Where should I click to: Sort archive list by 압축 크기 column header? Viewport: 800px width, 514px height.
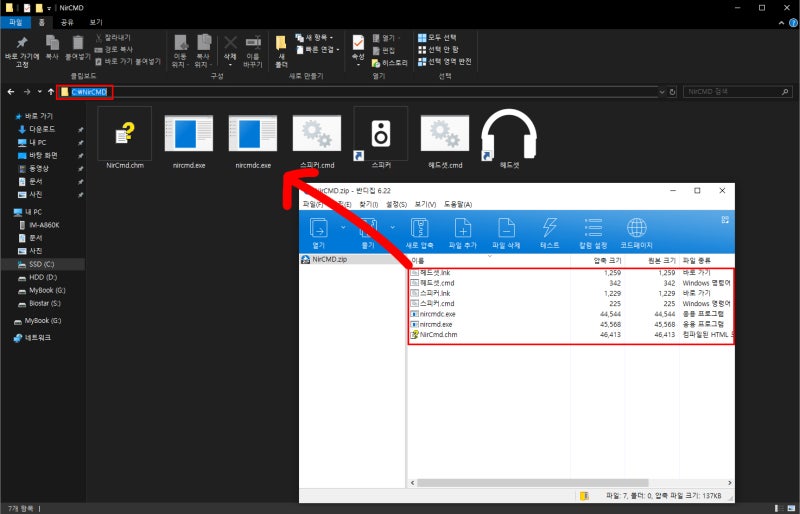coord(608,260)
